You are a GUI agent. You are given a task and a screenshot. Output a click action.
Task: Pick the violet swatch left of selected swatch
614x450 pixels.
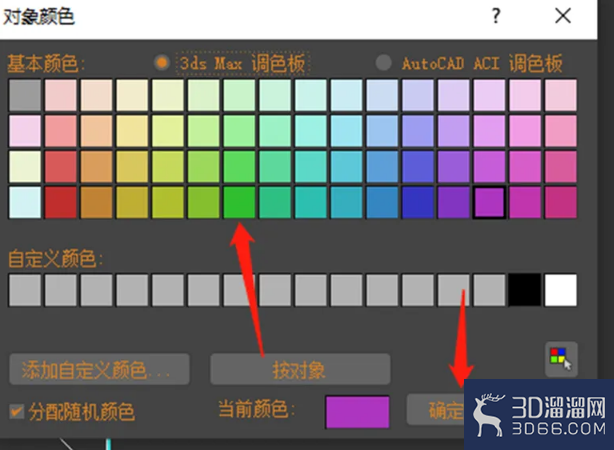453,202
